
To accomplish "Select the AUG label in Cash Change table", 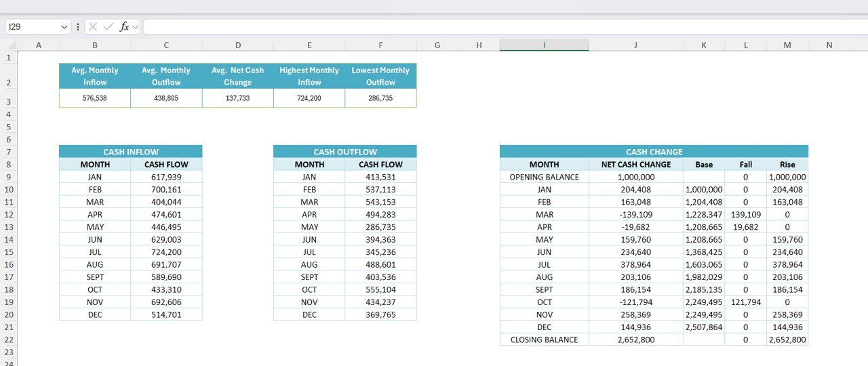I will click(544, 277).
